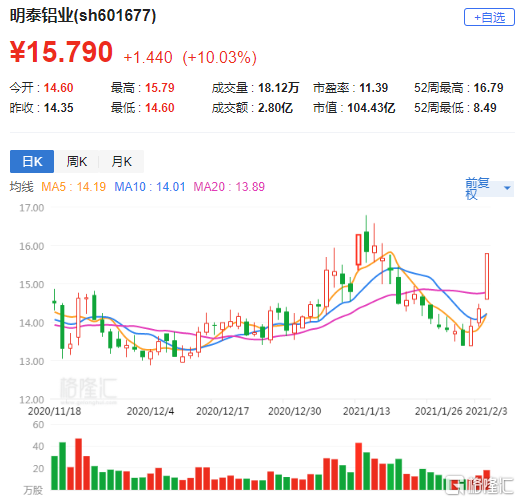Switch to the 月K monthly chart tab

click(x=121, y=161)
